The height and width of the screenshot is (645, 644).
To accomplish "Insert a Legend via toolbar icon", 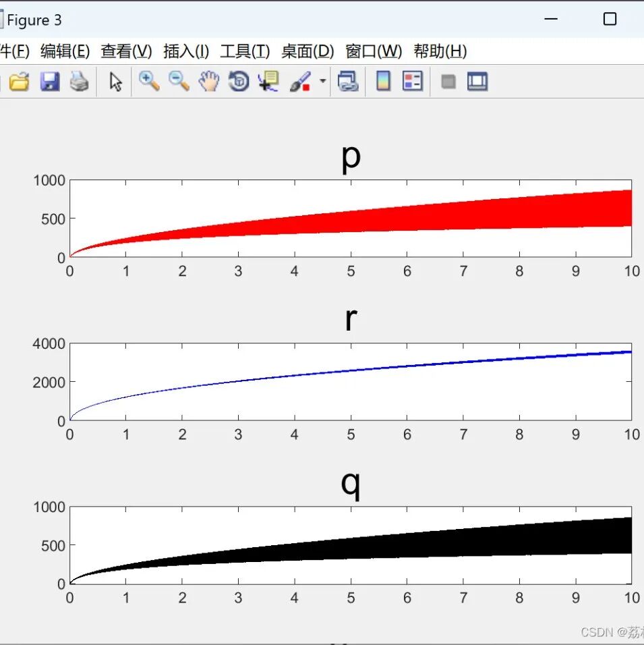I will [413, 81].
